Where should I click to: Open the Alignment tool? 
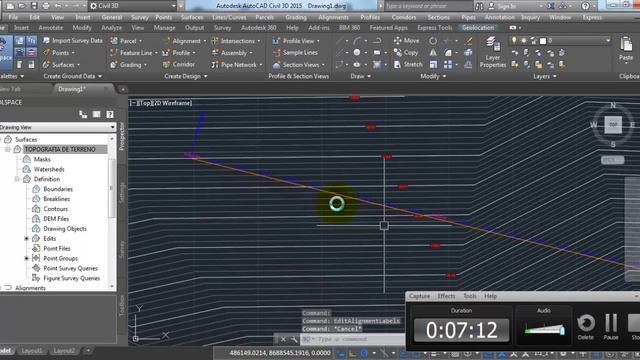[x=184, y=41]
